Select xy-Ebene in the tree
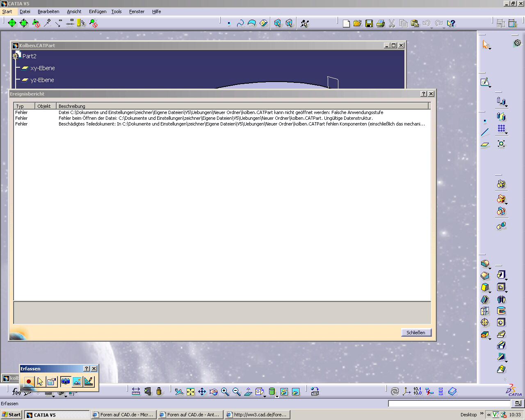 point(43,68)
